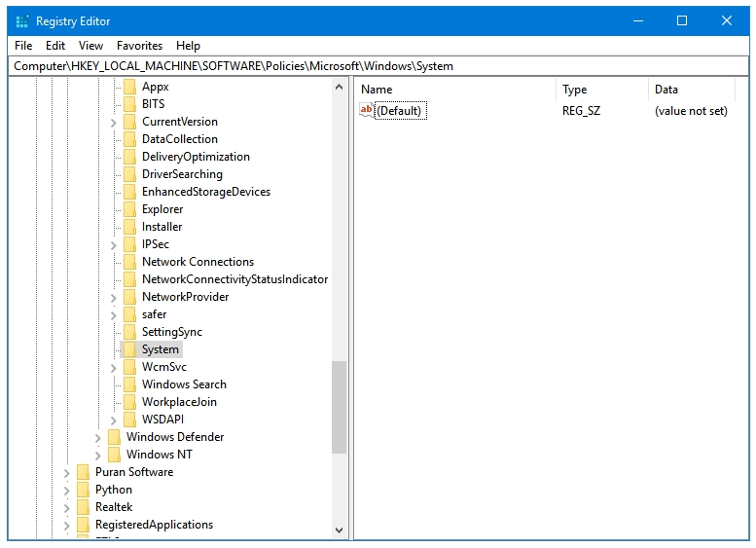756x548 pixels.
Task: Expand the NetworkProvider key
Action: tap(113, 298)
